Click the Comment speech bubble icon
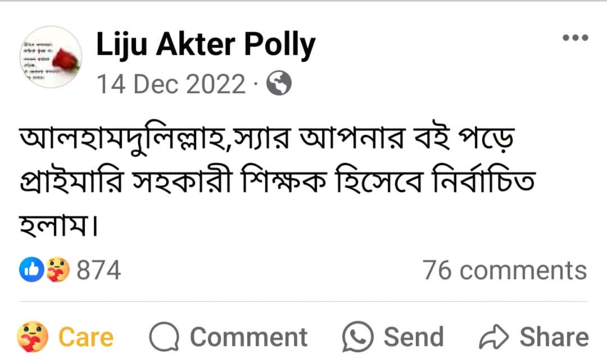The width and height of the screenshot is (607, 364). (x=164, y=338)
